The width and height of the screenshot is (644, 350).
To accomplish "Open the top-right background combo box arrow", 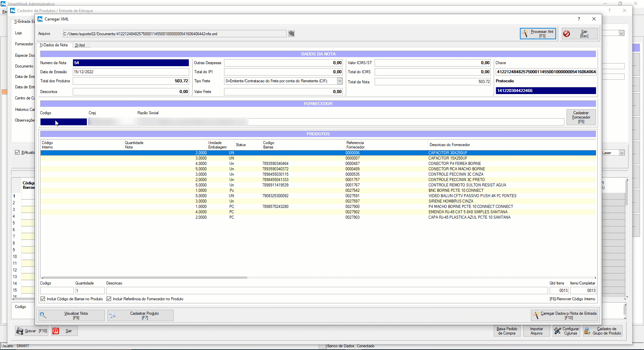I will 622,33.
